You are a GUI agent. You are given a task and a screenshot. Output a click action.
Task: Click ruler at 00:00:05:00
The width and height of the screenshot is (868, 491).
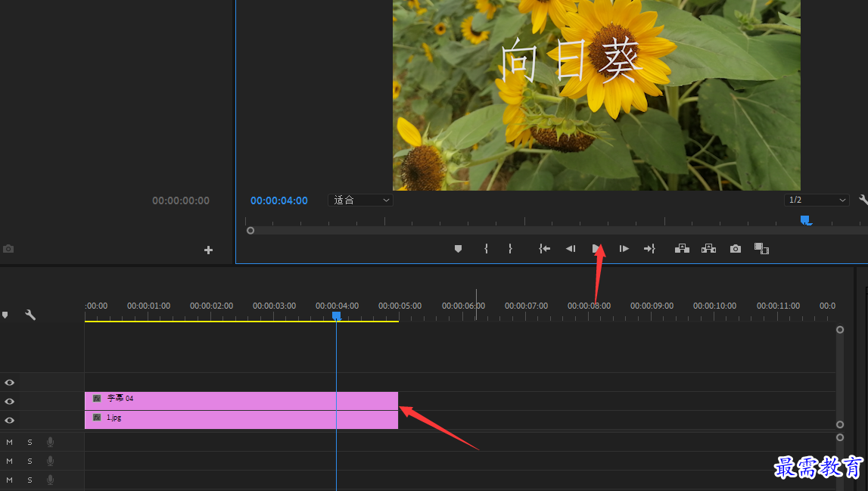pos(400,306)
